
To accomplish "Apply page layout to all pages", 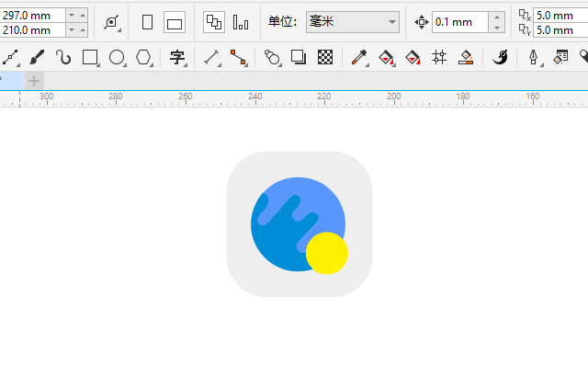I will click(214, 22).
